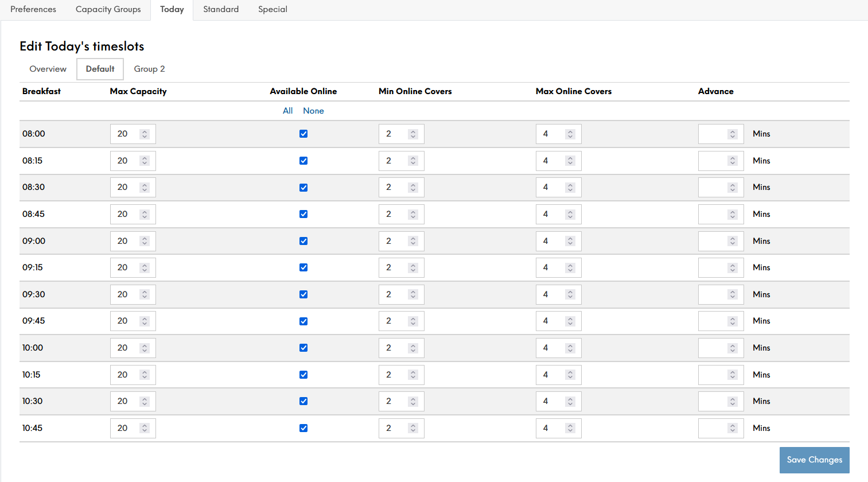Disable online availability for 10:45
Image resolution: width=868 pixels, height=482 pixels.
tap(303, 428)
